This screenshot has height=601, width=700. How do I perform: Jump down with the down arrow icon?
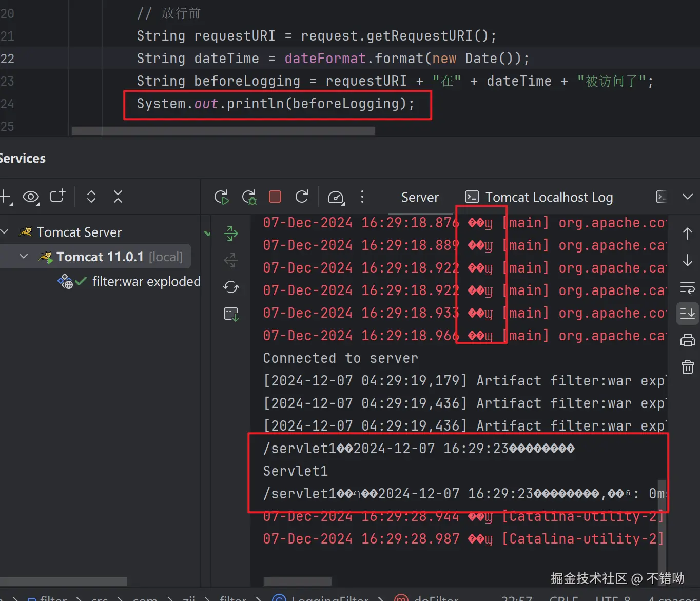click(688, 260)
